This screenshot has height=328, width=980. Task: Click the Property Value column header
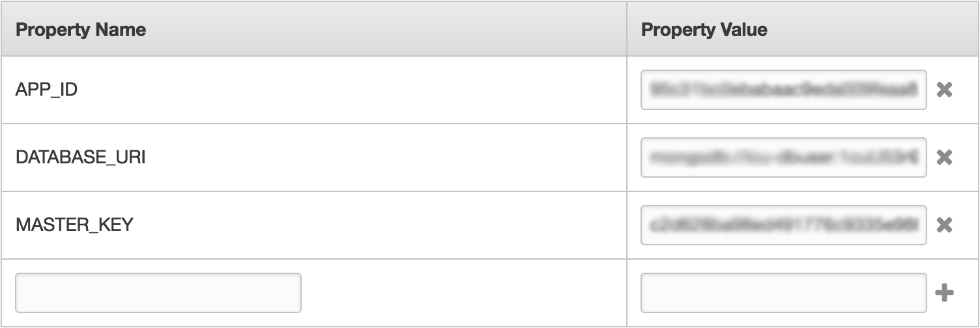tap(704, 29)
